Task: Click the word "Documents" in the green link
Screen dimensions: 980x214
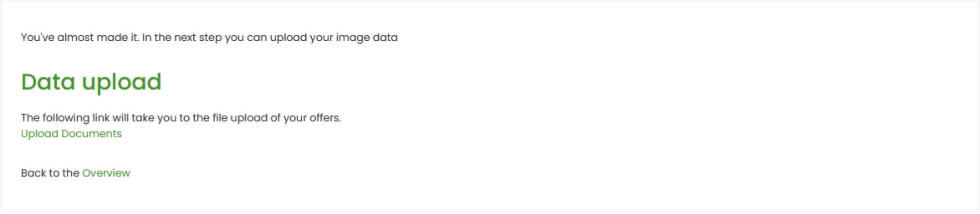Action: coord(92,134)
